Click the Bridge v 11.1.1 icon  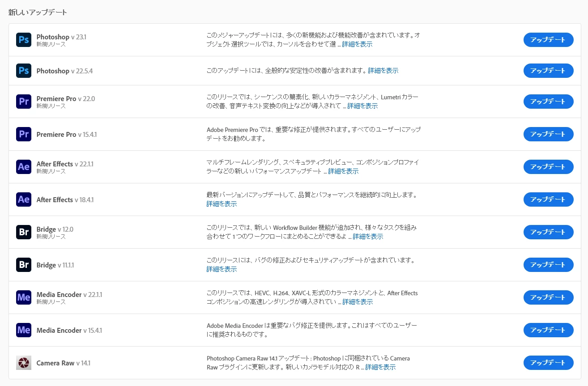24,265
